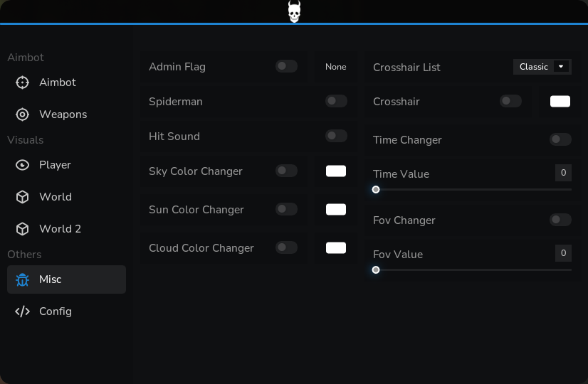Pick the Sky Color Changer swatch
Image resolution: width=588 pixels, height=384 pixels.
[x=336, y=171]
